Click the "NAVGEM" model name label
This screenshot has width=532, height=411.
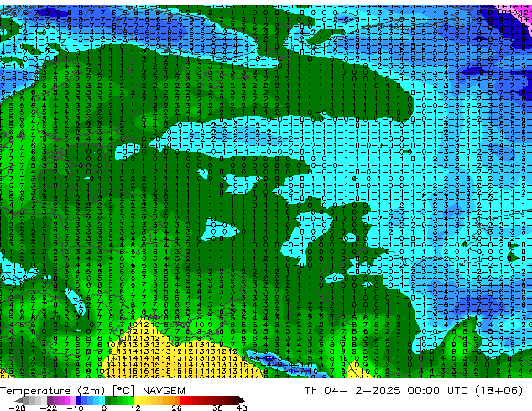tap(164, 391)
